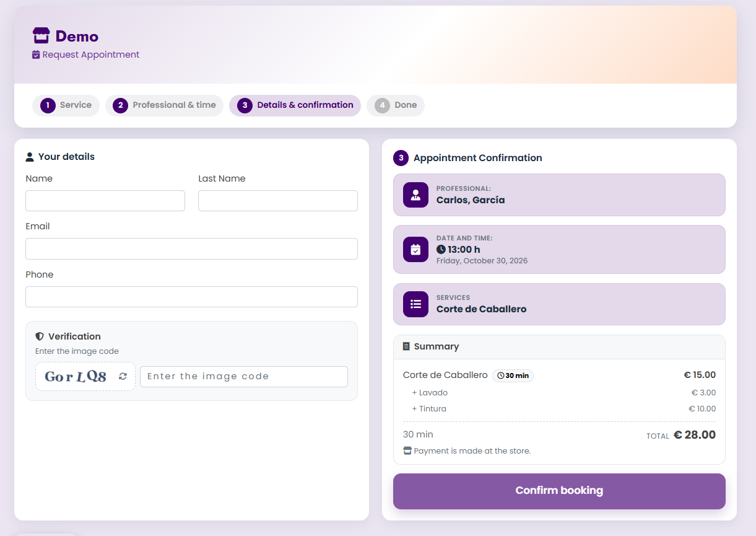
Task: Click the calendar icon in Date and Time card
Action: [x=415, y=249]
